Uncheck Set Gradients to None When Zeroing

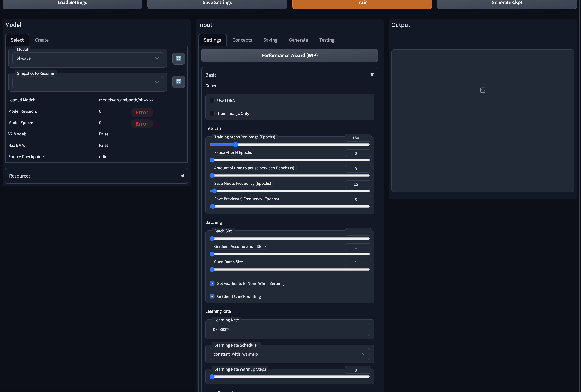[x=212, y=283]
